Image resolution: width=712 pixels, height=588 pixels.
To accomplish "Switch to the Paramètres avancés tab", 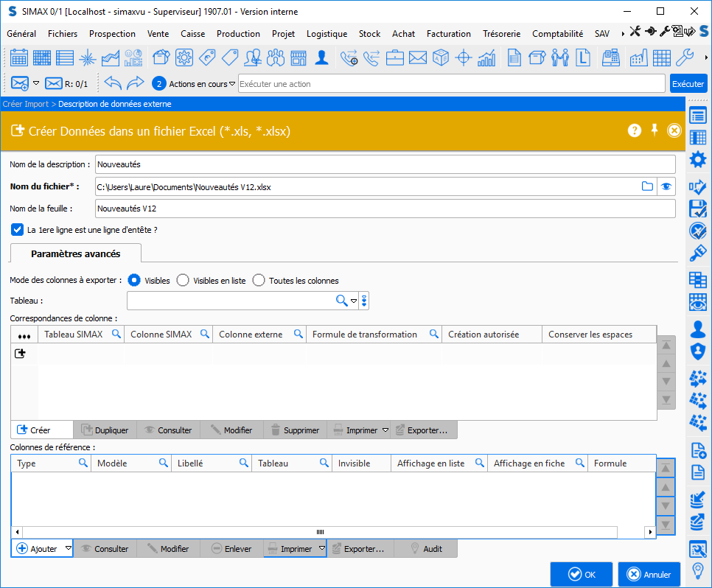I will tap(75, 253).
